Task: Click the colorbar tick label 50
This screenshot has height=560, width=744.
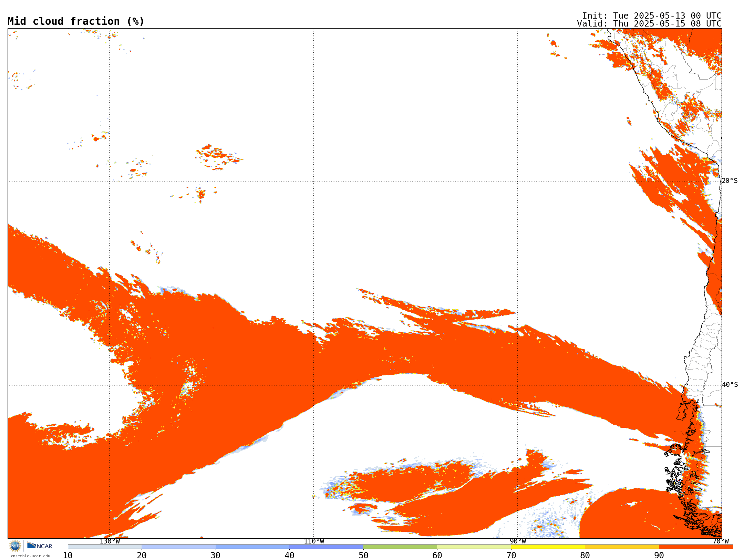Action: [363, 556]
